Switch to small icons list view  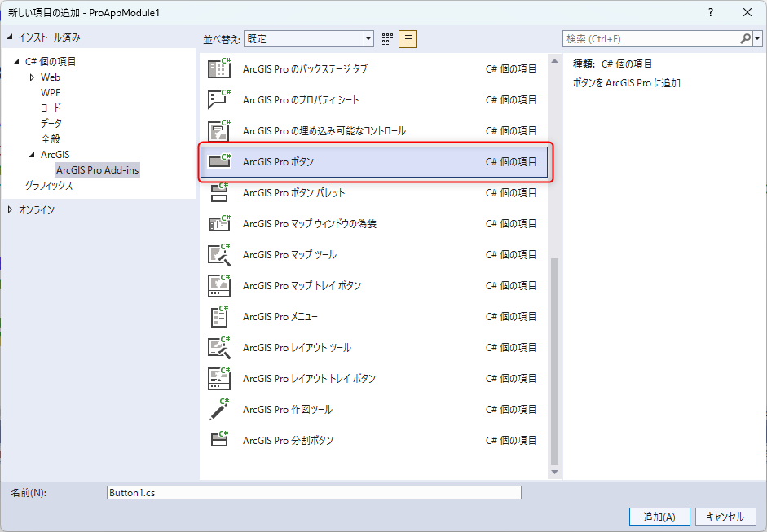click(408, 39)
